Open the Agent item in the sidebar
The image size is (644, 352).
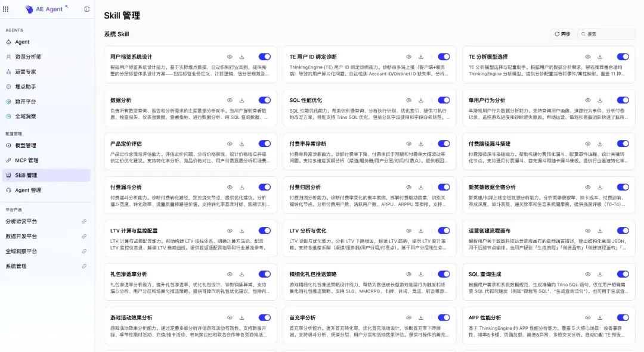click(46, 42)
